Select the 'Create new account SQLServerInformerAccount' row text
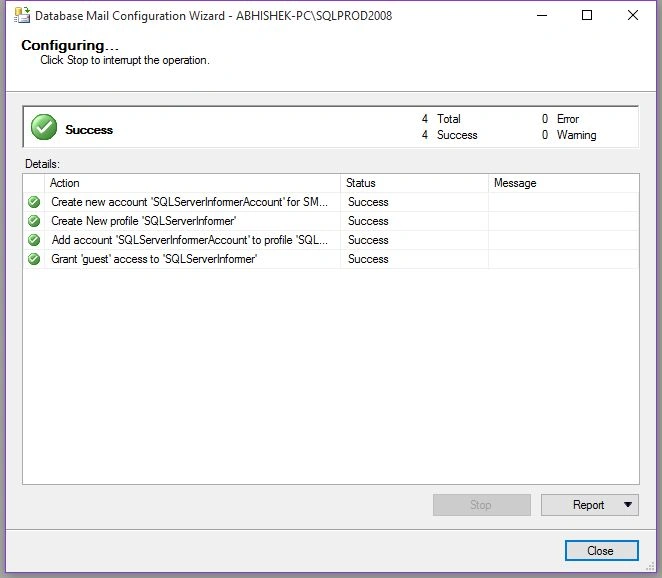 [189, 202]
